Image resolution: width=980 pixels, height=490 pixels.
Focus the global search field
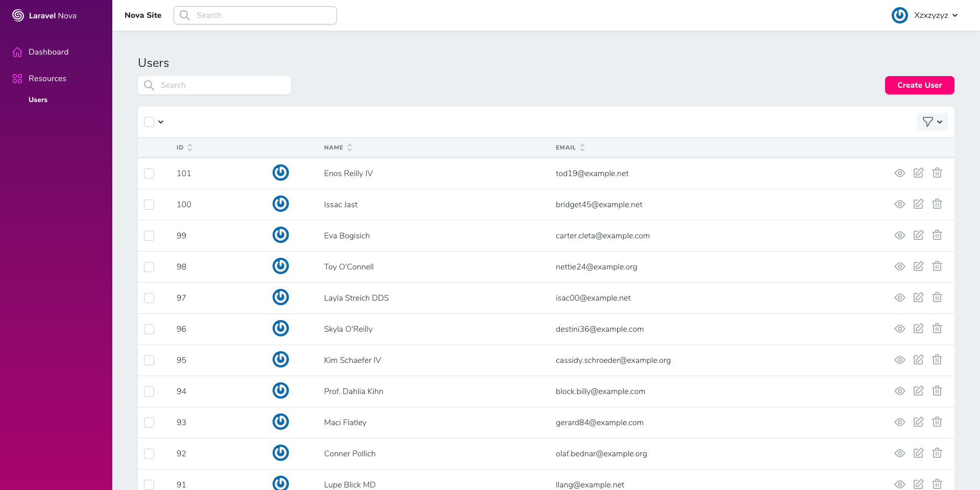coord(255,15)
